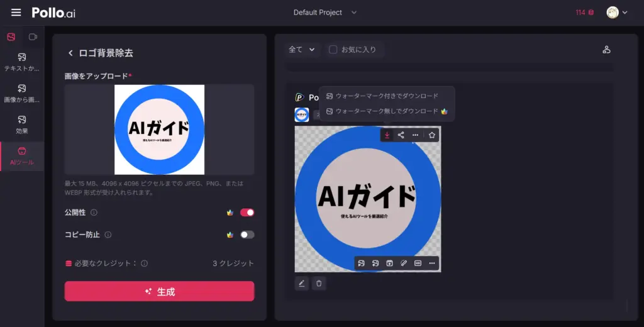The width and height of the screenshot is (644, 327).
Task: Click the first image tool icon in bottom toolbar
Action: [361, 263]
